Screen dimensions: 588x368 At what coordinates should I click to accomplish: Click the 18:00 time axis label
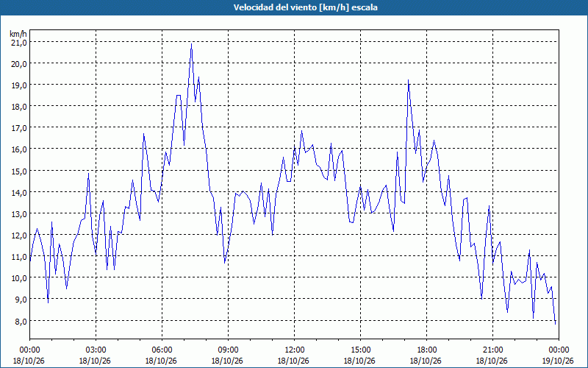[x=426, y=350]
